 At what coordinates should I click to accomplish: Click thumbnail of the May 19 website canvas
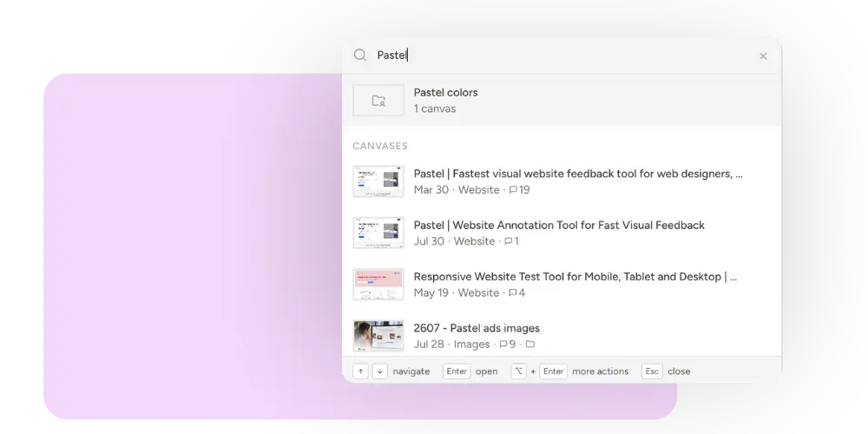click(378, 284)
